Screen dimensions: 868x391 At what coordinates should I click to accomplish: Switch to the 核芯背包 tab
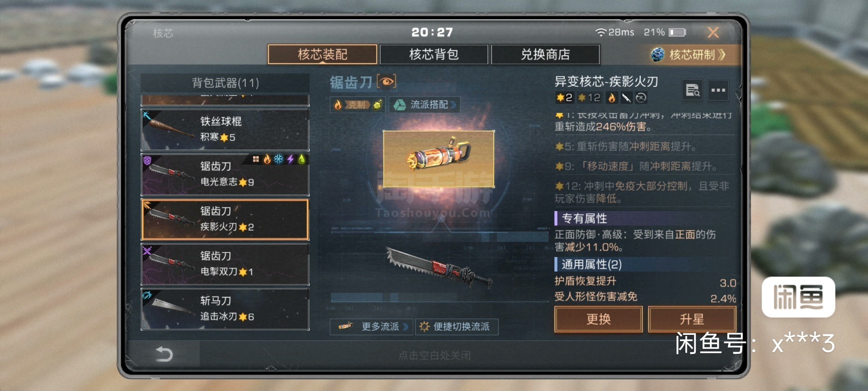tap(434, 55)
